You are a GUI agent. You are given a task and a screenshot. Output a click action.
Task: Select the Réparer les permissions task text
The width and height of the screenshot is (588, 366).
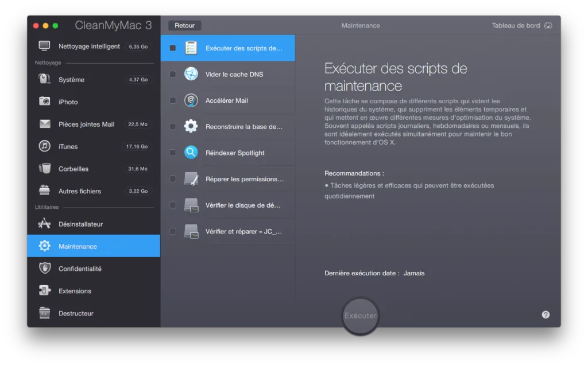pos(245,179)
